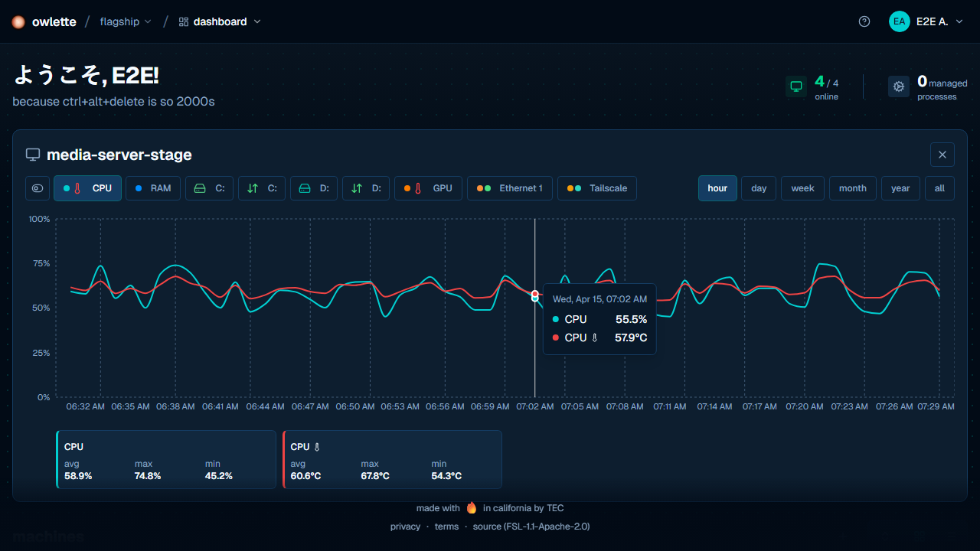Viewport: 980px width, 551px height.
Task: Click the 0 managed processes count
Action: pyautogui.click(x=942, y=82)
